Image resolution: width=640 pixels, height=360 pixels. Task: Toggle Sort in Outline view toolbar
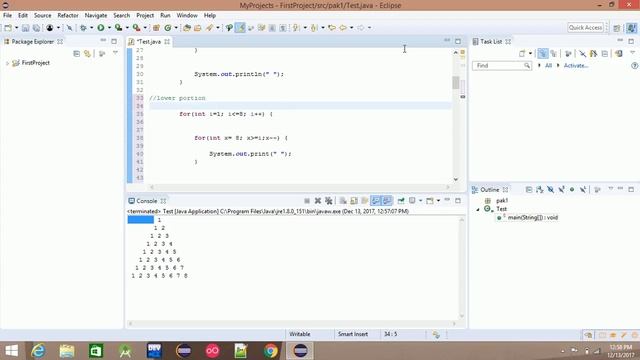[540, 190]
